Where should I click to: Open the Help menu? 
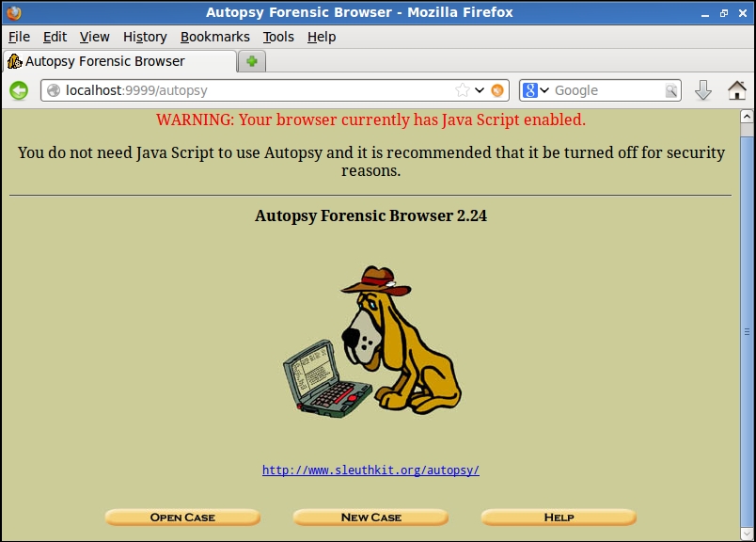pos(322,37)
